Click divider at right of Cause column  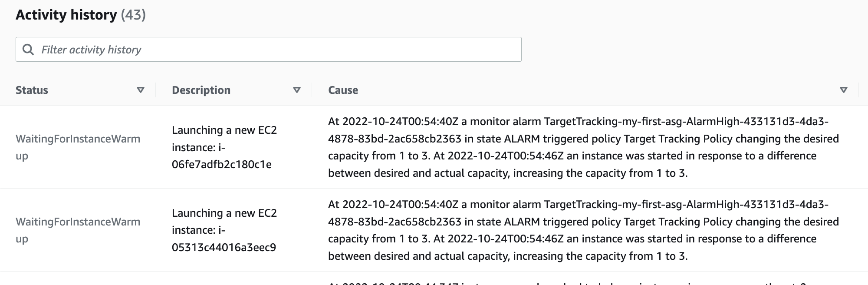[858, 90]
